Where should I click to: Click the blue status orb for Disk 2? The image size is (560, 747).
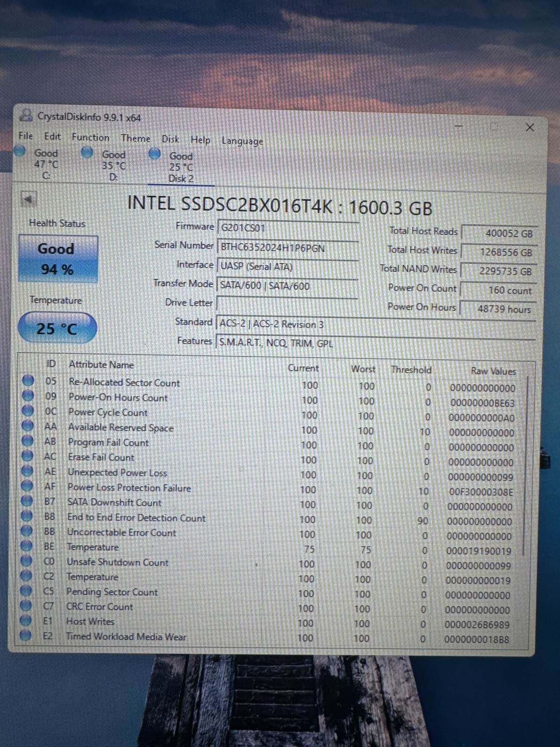(x=154, y=154)
